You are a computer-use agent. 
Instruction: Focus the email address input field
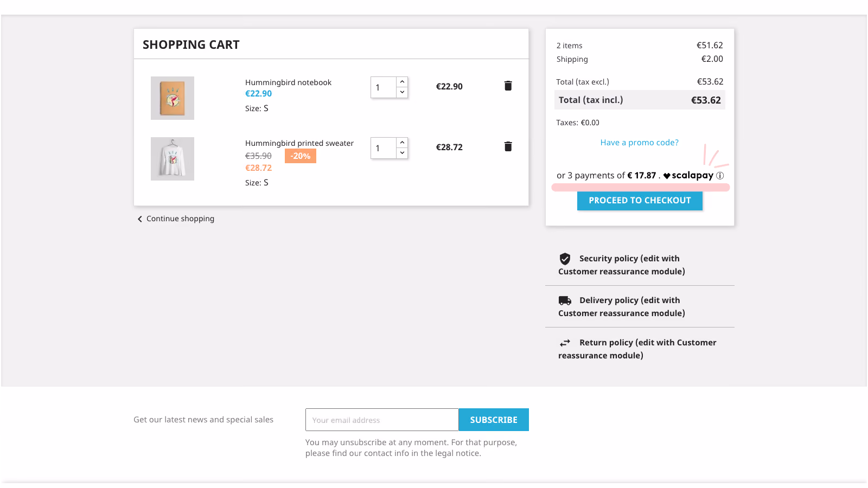(x=382, y=420)
